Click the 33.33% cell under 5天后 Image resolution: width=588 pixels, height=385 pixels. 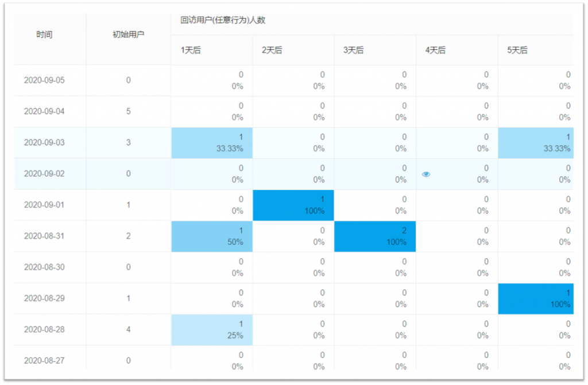pyautogui.click(x=535, y=143)
